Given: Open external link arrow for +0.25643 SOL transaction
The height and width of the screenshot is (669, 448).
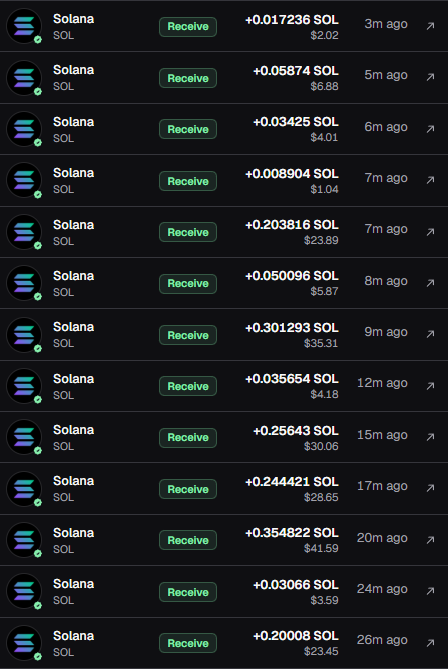Looking at the screenshot, I should pyautogui.click(x=431, y=437).
